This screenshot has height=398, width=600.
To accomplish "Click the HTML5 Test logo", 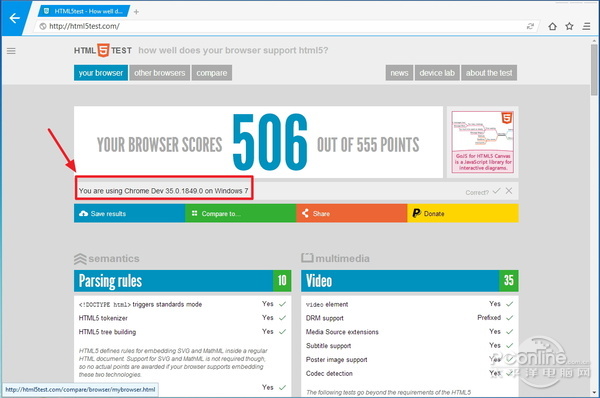I will [103, 50].
